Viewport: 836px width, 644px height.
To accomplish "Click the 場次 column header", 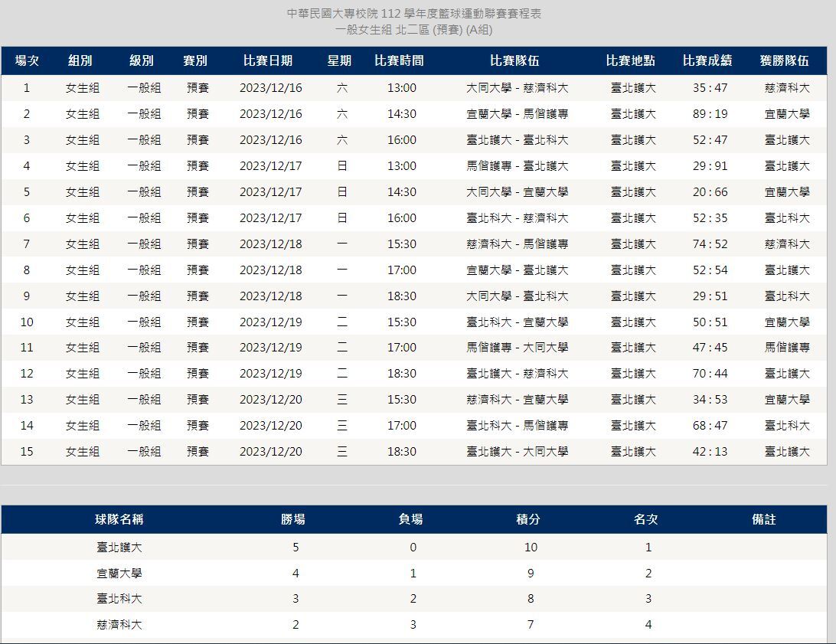I will point(28,60).
